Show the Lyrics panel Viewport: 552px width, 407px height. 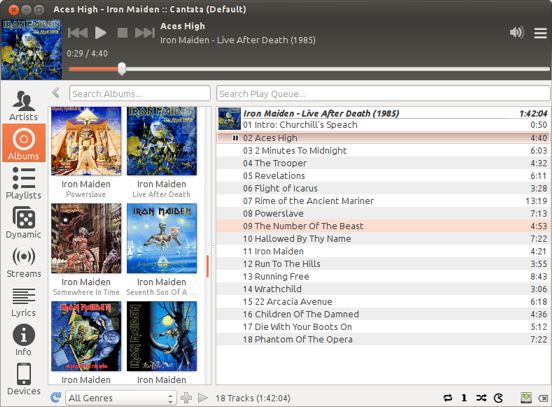point(24,301)
